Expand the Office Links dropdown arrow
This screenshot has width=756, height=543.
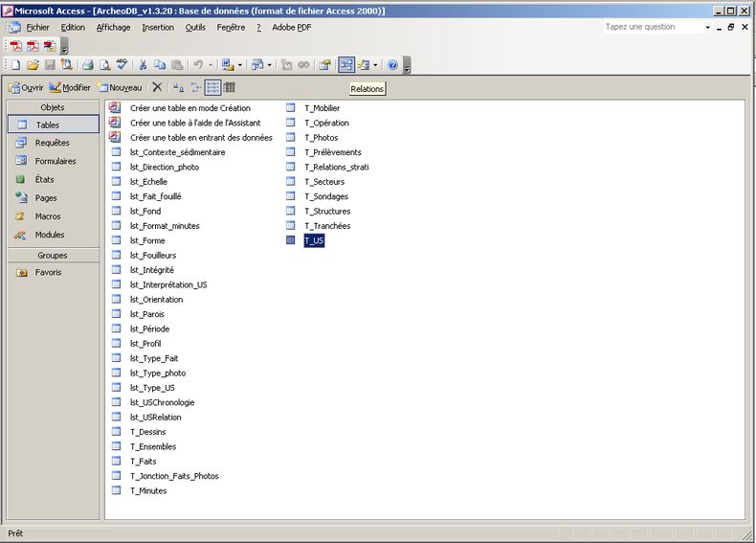[x=240, y=65]
